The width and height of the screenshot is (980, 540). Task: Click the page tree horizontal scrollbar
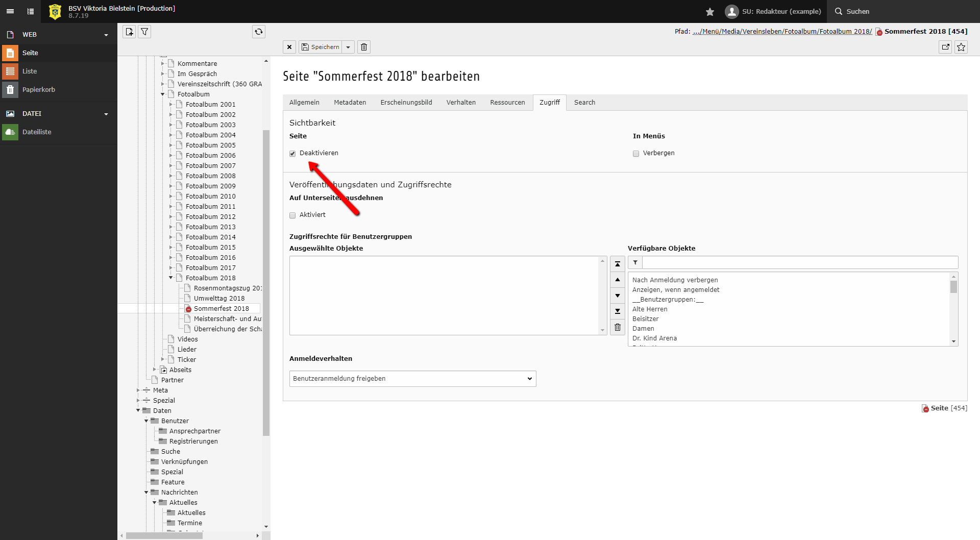164,535
